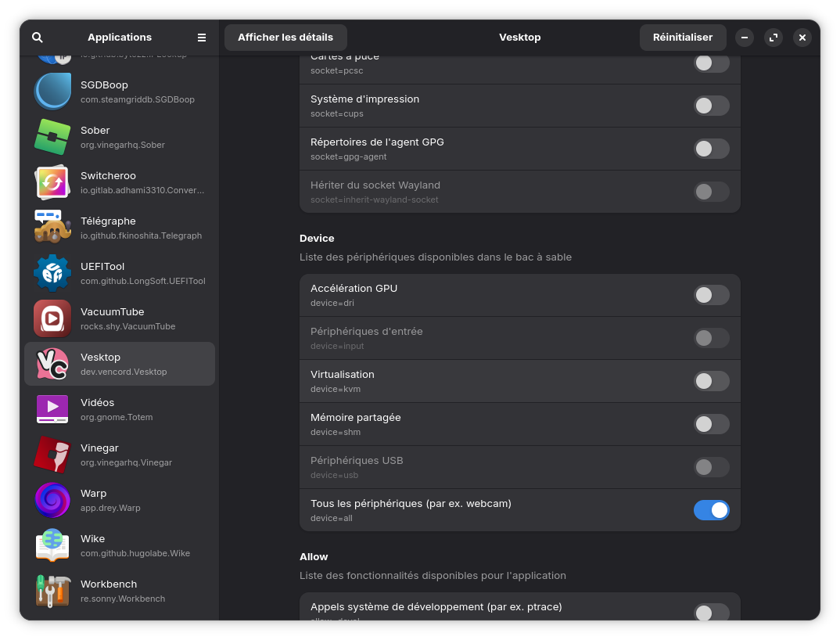Image resolution: width=840 pixels, height=640 pixels.
Task: Disable Tous les périphériques toggle
Action: [711, 510]
